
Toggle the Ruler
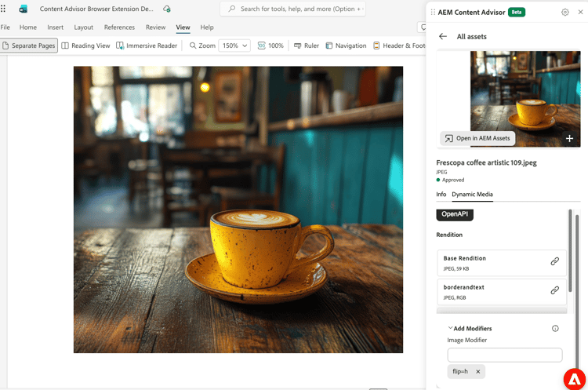[x=307, y=46]
